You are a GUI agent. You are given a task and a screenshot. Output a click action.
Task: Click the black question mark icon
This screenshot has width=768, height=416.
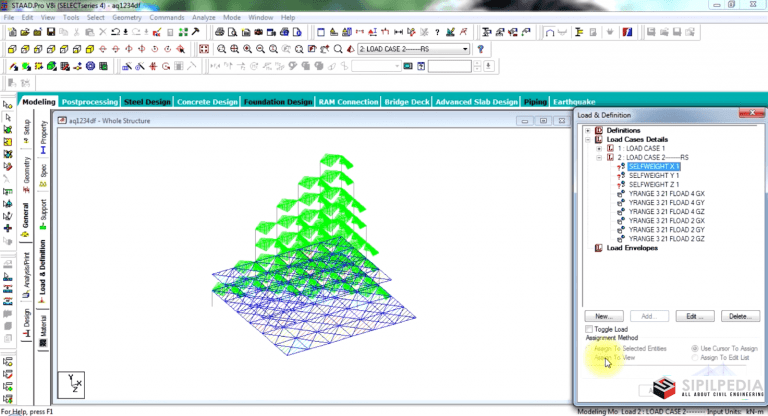point(437,32)
